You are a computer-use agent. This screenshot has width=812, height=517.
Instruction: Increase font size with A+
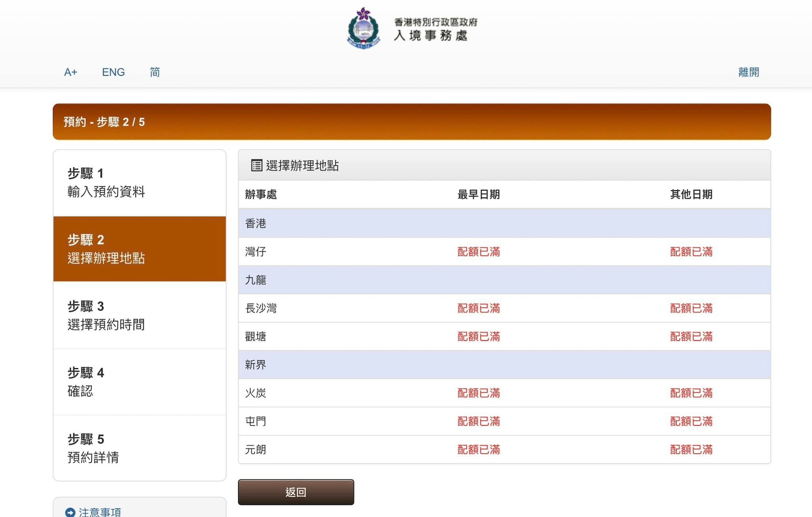pos(71,72)
